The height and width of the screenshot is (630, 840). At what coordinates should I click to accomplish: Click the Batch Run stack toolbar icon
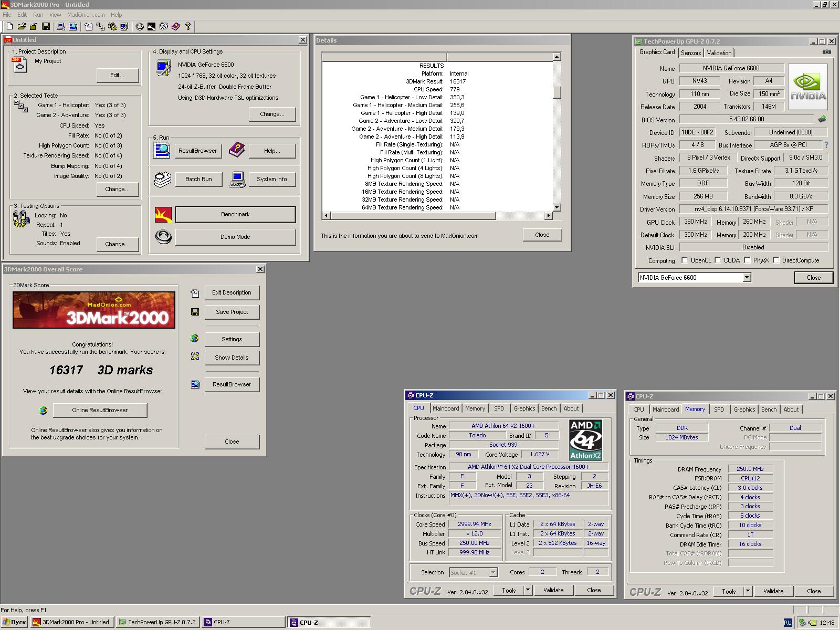(x=164, y=26)
